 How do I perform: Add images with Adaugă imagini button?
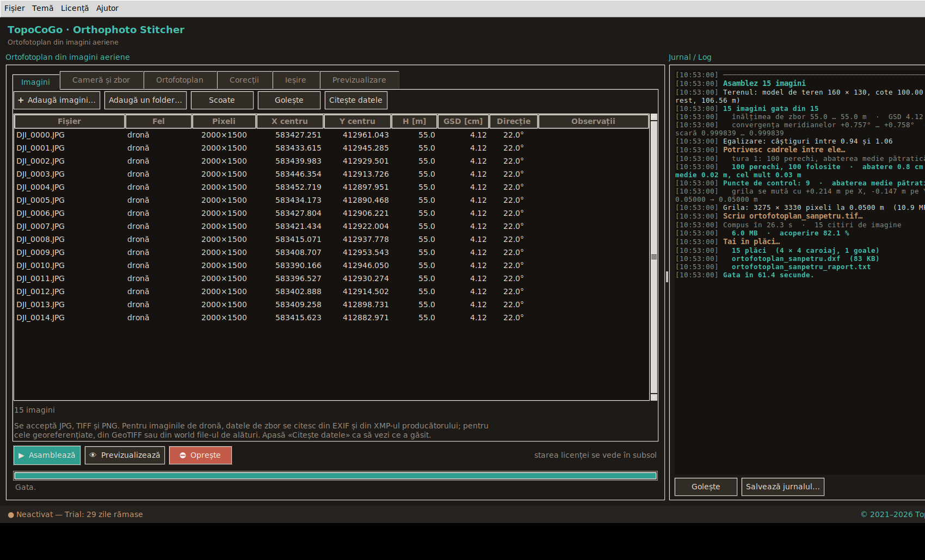(57, 100)
